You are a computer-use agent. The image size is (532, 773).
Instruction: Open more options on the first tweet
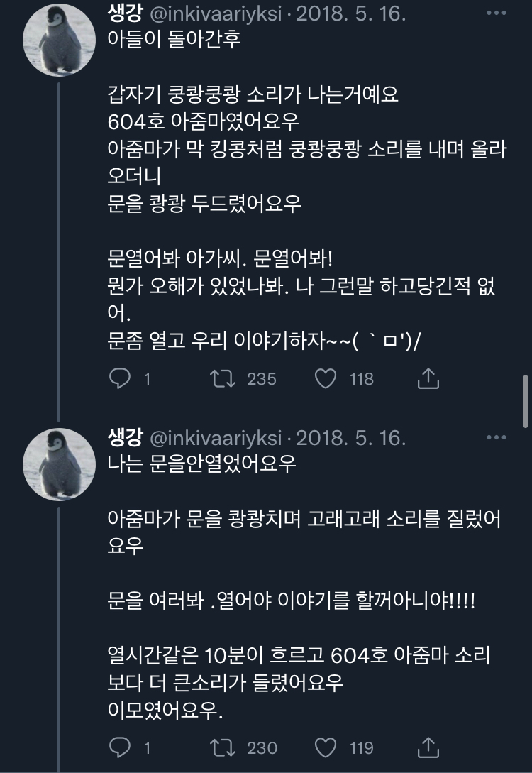point(496,13)
